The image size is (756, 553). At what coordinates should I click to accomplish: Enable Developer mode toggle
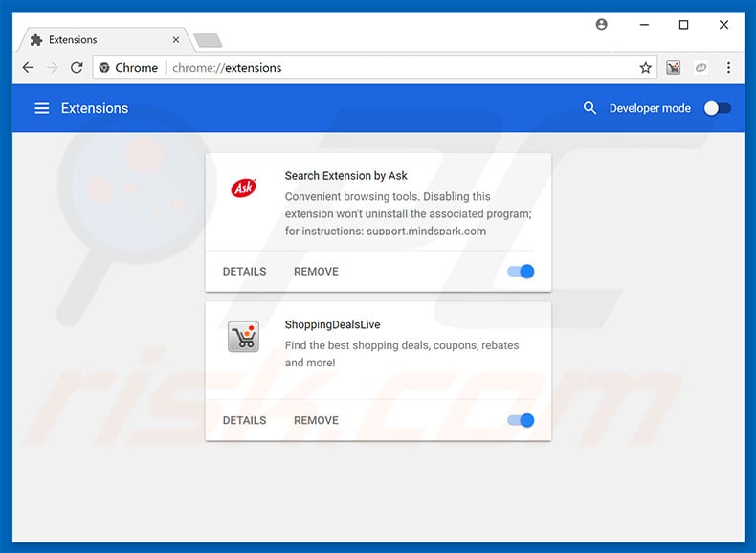pyautogui.click(x=718, y=108)
